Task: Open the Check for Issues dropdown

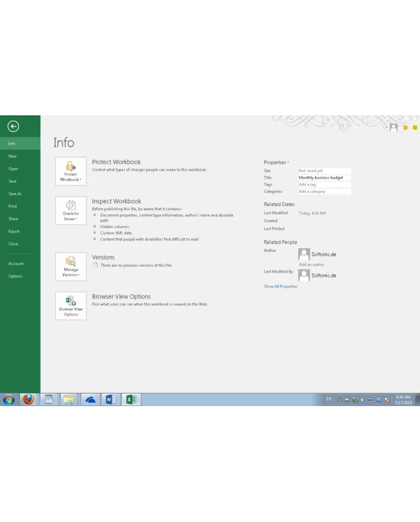Action: 71,211
